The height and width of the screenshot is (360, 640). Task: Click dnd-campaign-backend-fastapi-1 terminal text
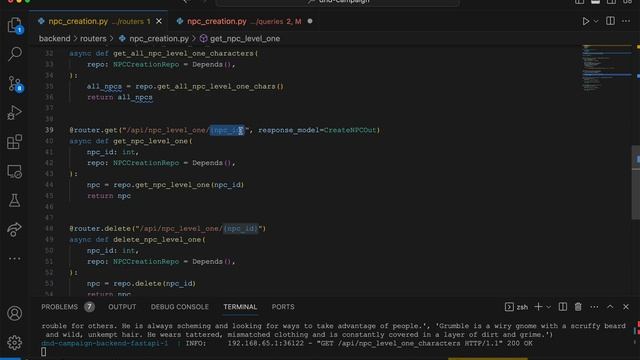click(x=104, y=344)
